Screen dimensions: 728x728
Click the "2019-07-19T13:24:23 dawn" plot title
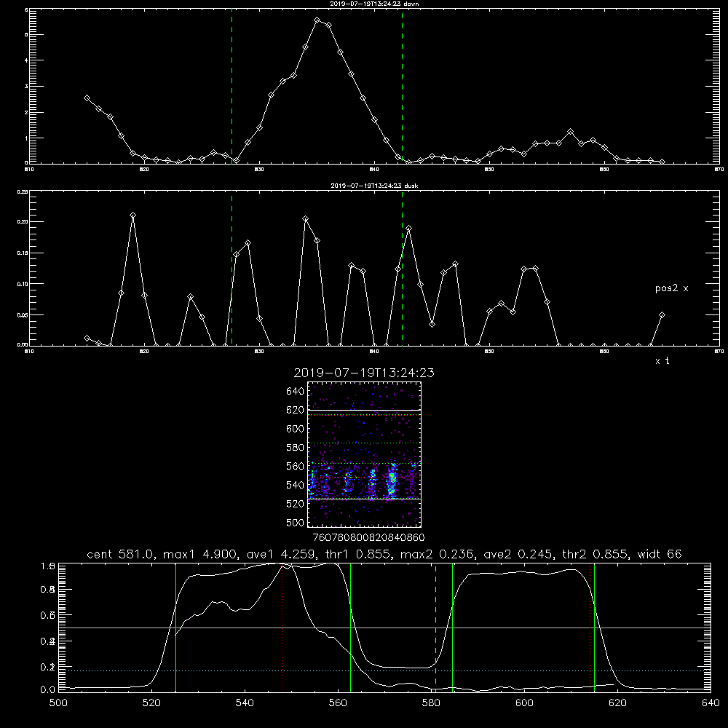(x=374, y=4)
